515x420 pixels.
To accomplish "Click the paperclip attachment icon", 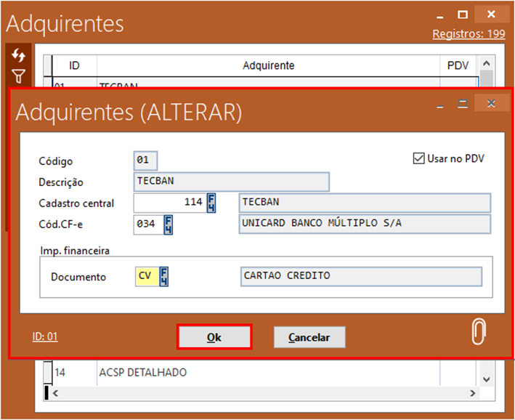I will point(478,332).
